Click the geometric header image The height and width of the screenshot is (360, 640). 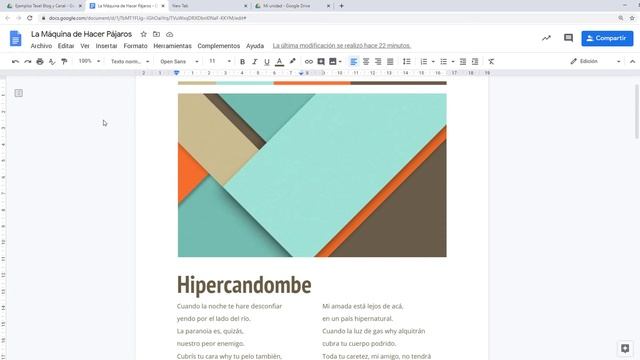[312, 175]
